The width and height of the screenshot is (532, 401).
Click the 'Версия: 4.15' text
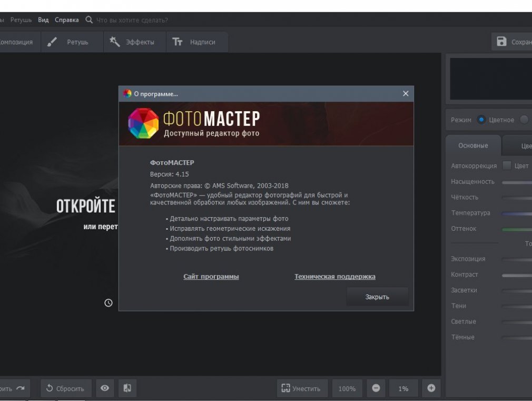pos(169,174)
